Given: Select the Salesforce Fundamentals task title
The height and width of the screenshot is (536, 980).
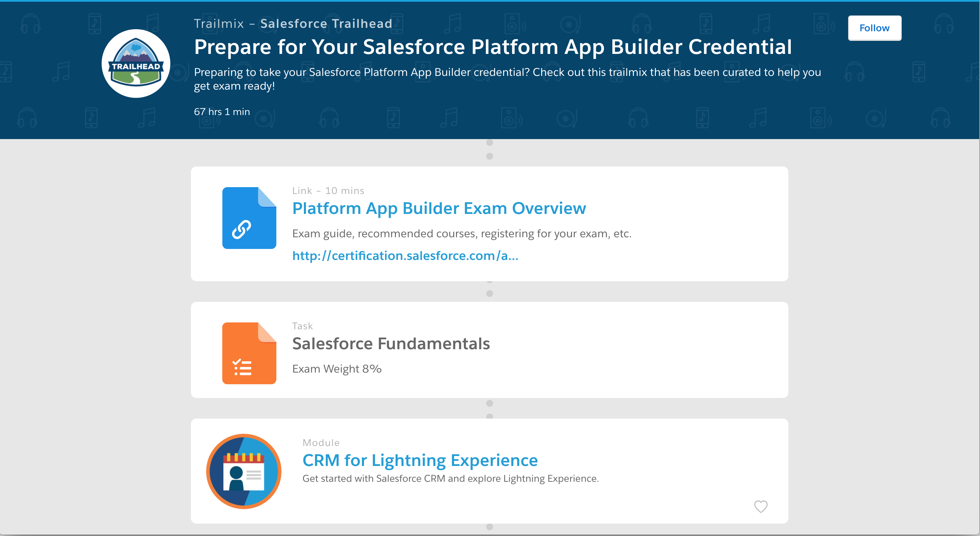Looking at the screenshot, I should 391,343.
